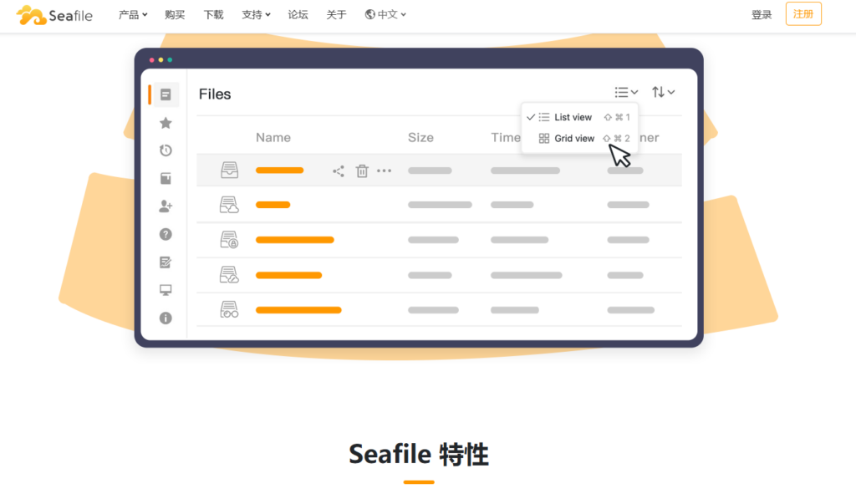This screenshot has width=856, height=504.
Task: Expand the 支持 menu
Action: coord(256,15)
